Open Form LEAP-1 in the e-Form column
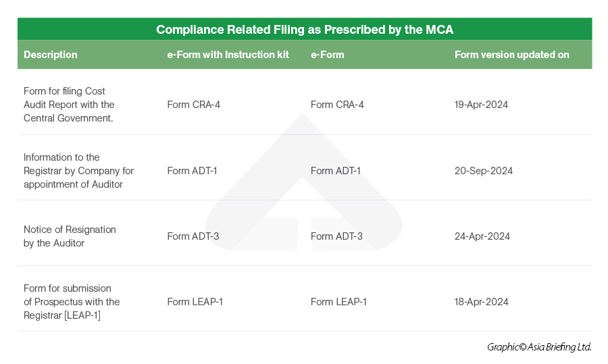 point(338,302)
